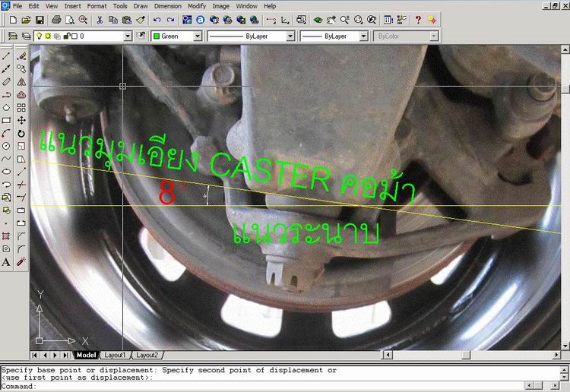The height and width of the screenshot is (392, 570).
Task: Click the Print icon
Action: [x=58, y=20]
